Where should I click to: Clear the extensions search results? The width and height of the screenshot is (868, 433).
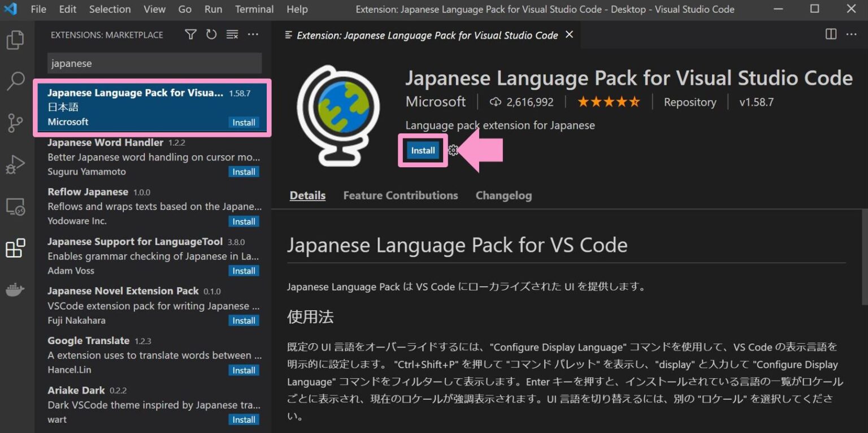coord(232,34)
